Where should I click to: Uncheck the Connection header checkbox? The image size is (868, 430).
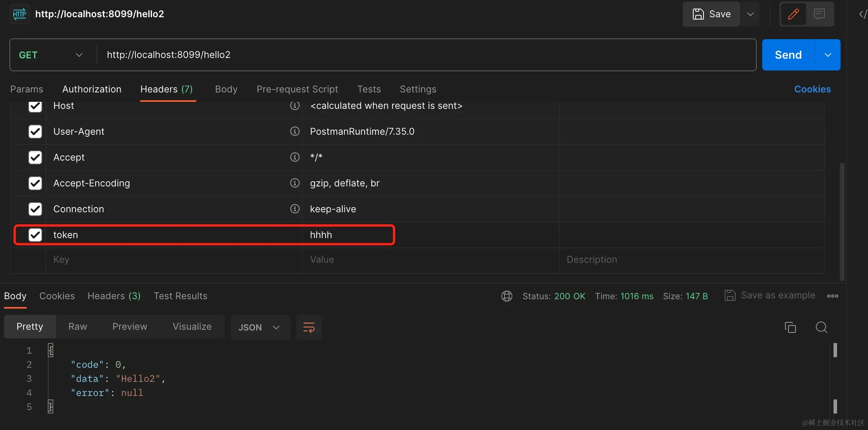point(35,209)
